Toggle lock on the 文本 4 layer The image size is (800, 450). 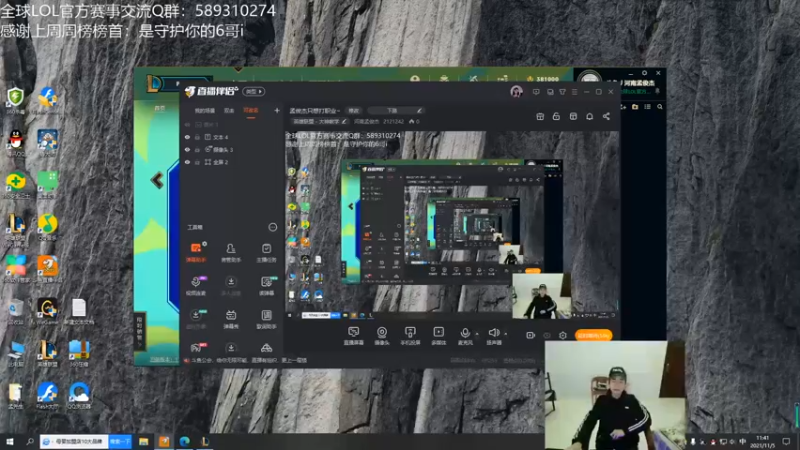pyautogui.click(x=197, y=137)
